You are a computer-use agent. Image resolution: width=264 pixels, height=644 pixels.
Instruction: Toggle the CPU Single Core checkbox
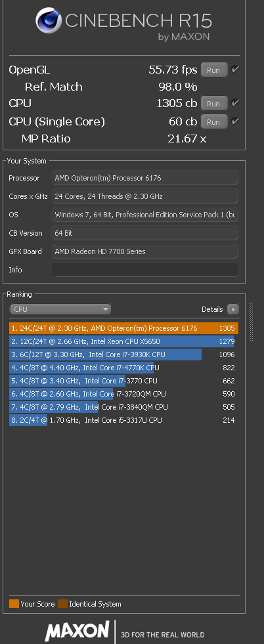point(235,121)
